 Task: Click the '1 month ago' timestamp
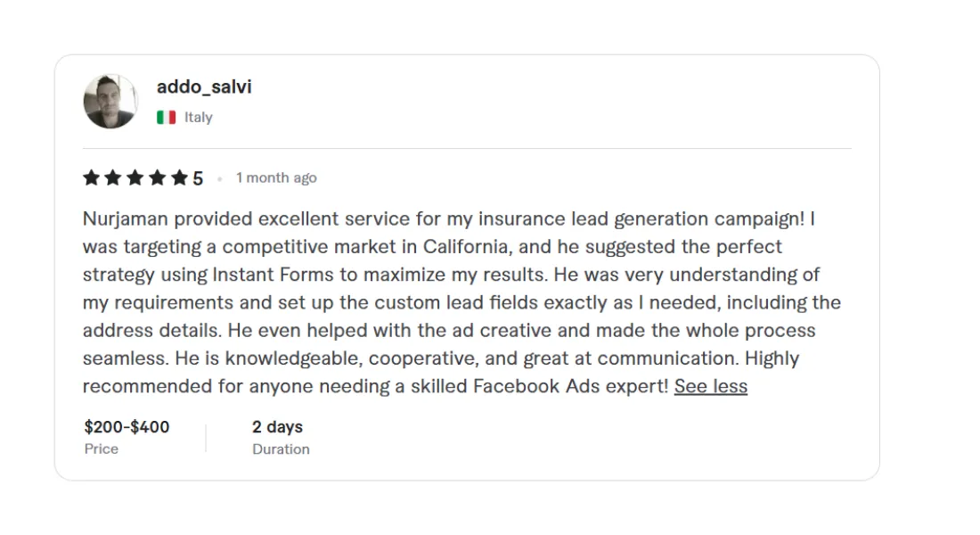click(276, 178)
